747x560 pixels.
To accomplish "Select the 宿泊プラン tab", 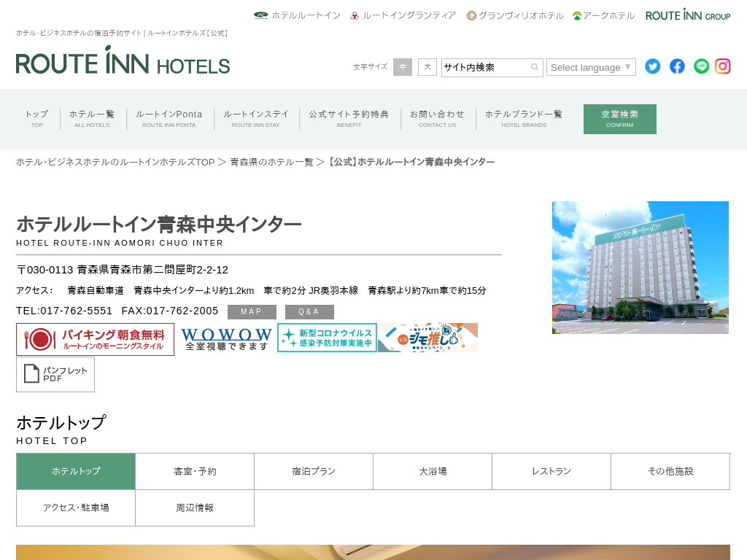I will (x=314, y=472).
